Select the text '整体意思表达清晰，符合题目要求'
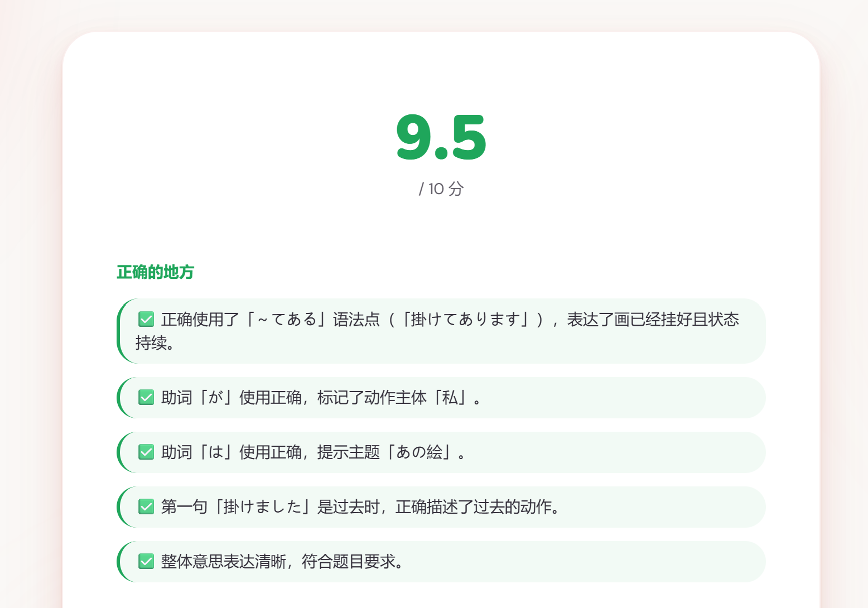This screenshot has height=608, width=868. [278, 562]
